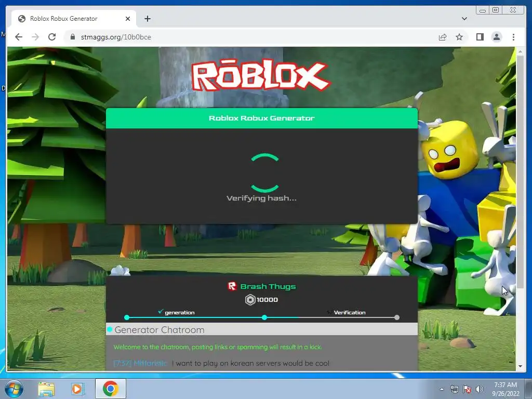Click the Verifying hash text
This screenshot has width=532, height=399.
point(262,198)
